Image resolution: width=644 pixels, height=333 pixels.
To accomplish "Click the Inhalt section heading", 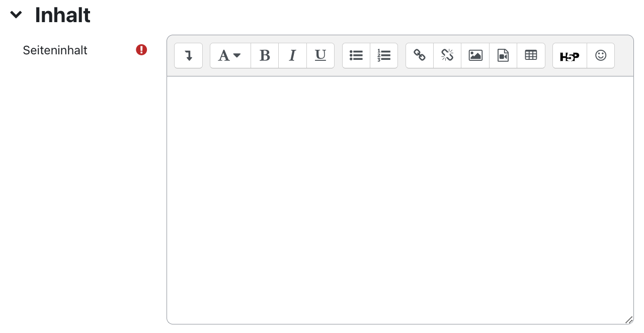I will click(x=62, y=15).
